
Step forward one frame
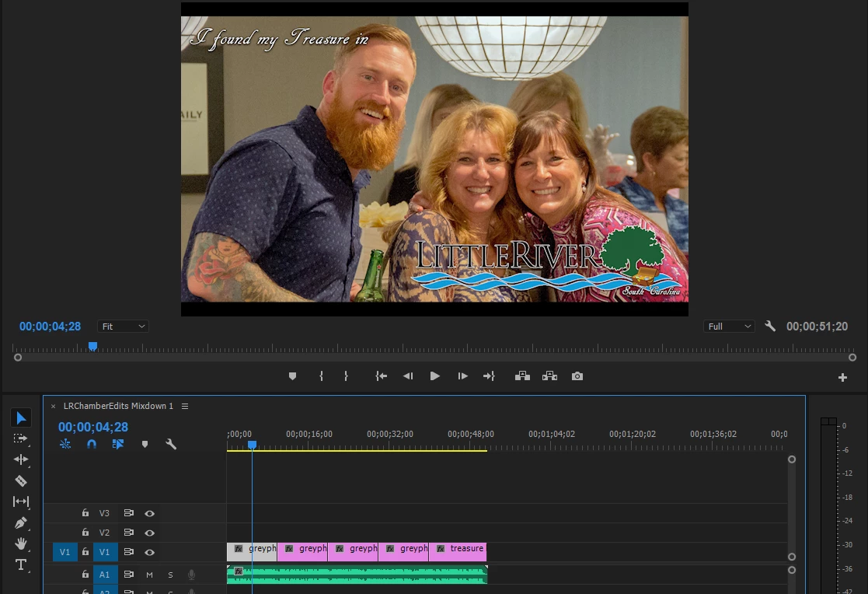coord(463,376)
